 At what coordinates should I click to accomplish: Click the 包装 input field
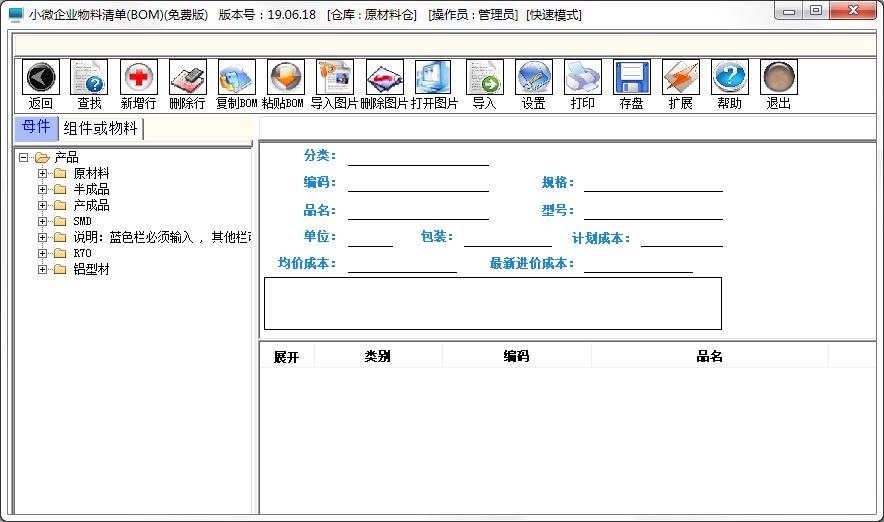(508, 238)
